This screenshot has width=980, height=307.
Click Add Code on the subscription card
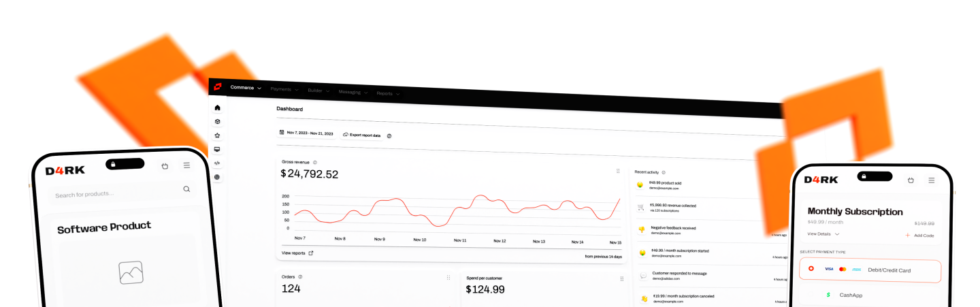[919, 236]
